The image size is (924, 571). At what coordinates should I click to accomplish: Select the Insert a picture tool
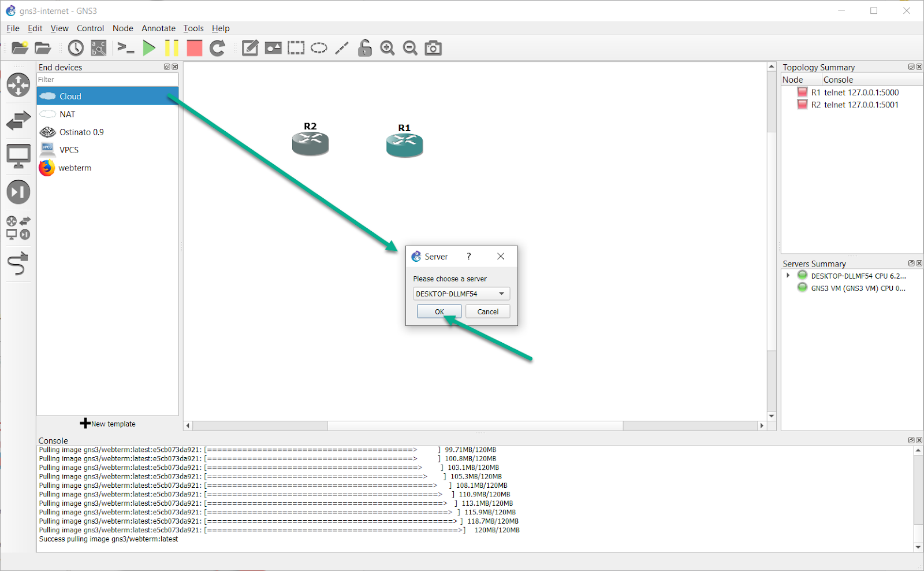point(273,48)
